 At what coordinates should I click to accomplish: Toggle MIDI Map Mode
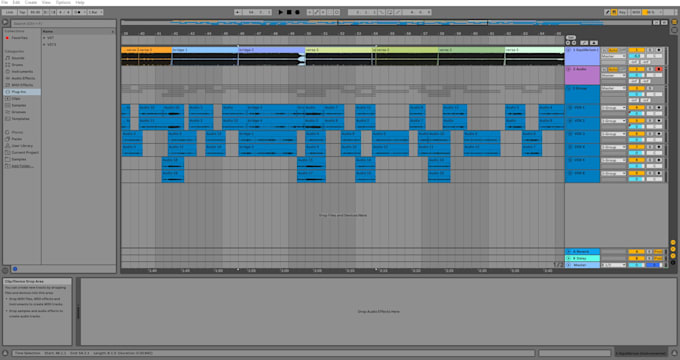[636, 12]
